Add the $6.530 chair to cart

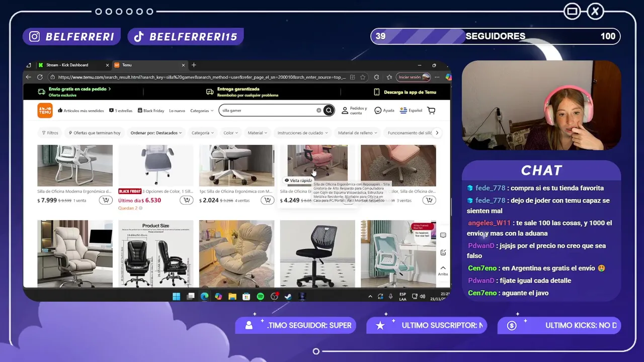[186, 200]
